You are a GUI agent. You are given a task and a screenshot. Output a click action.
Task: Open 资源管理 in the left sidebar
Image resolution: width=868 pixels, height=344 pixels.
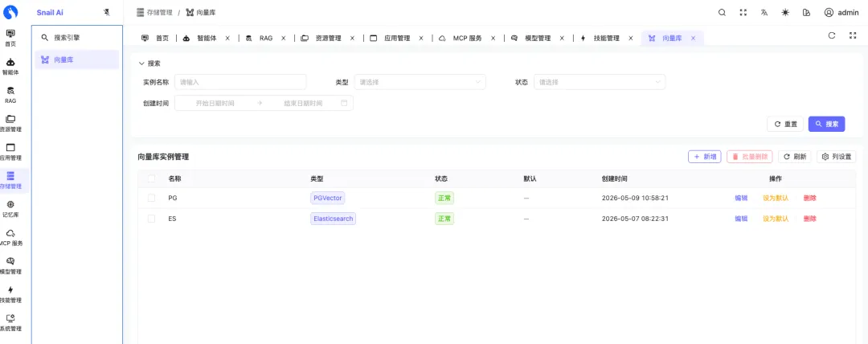click(10, 124)
